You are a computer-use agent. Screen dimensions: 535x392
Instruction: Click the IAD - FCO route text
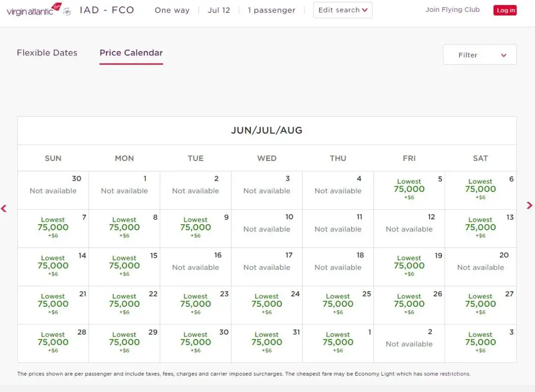[107, 10]
